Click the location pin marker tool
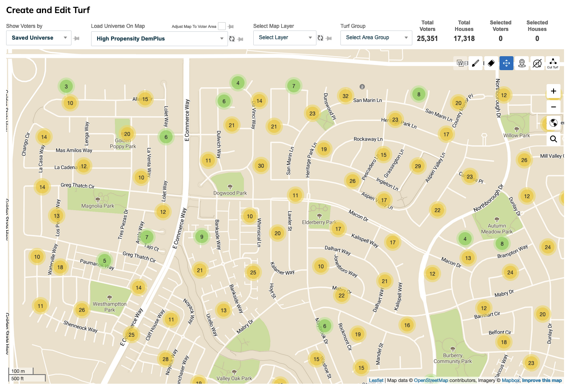 click(x=522, y=64)
